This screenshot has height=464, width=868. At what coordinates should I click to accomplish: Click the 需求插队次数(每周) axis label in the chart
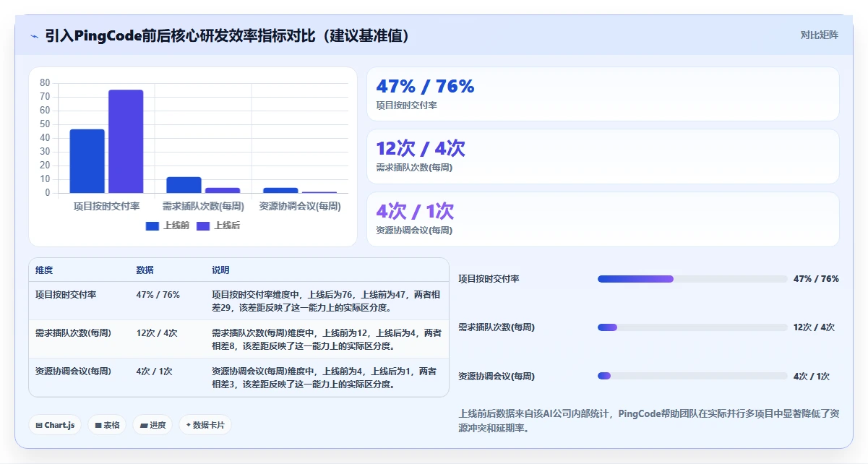coord(203,206)
